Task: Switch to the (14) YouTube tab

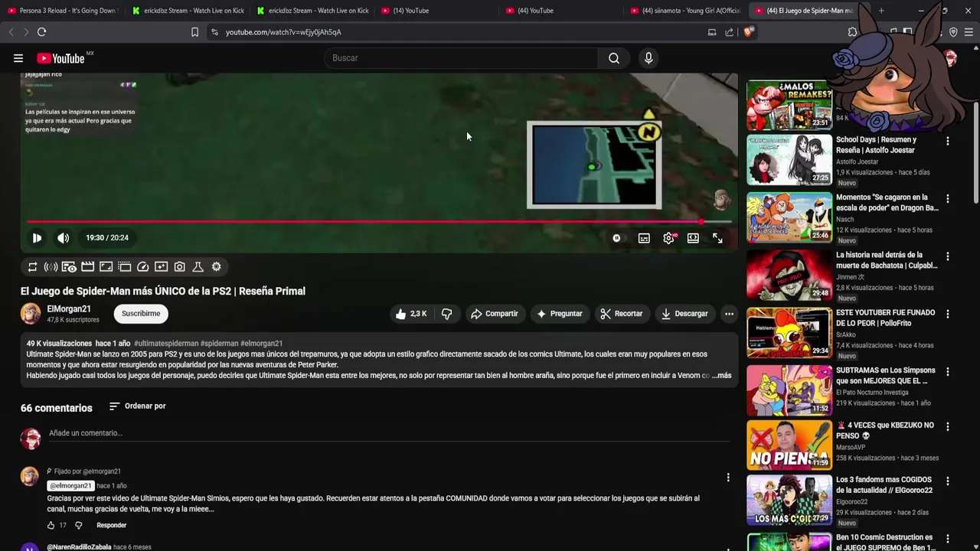Action: coord(436,11)
